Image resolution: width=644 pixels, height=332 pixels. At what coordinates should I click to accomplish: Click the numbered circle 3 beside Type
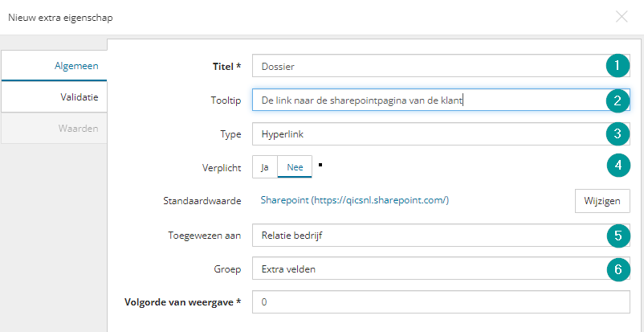618,133
